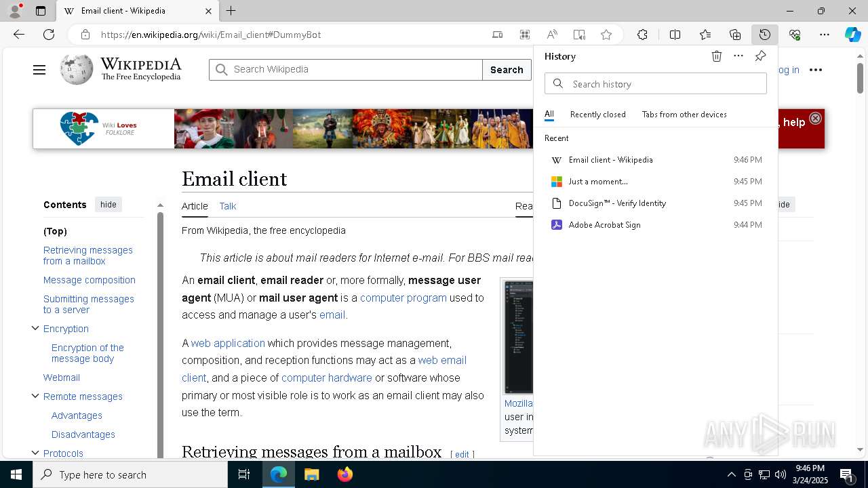
Task: Open the Talk tab
Action: pyautogui.click(x=228, y=206)
